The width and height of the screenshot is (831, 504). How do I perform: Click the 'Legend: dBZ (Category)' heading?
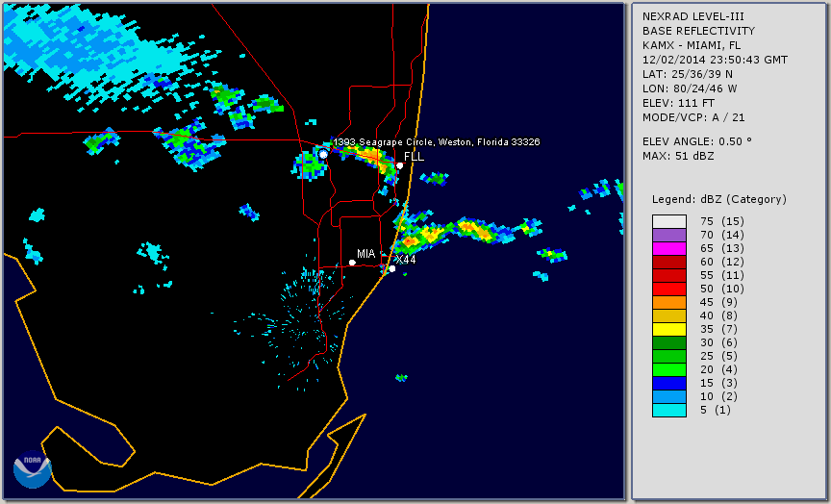click(x=719, y=199)
